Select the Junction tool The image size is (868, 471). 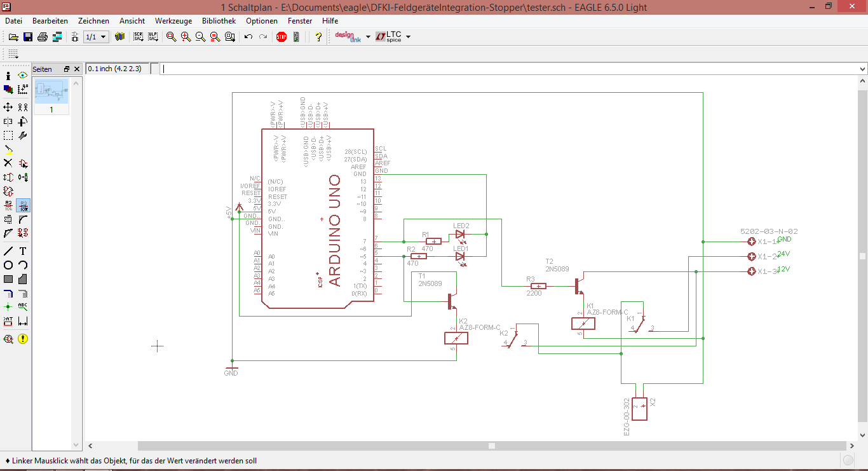coord(8,307)
